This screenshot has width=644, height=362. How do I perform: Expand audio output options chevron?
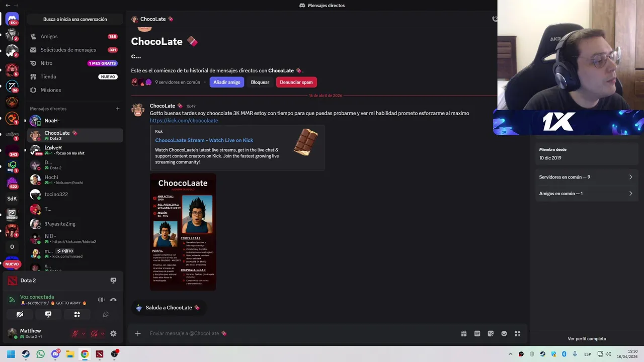(x=103, y=333)
